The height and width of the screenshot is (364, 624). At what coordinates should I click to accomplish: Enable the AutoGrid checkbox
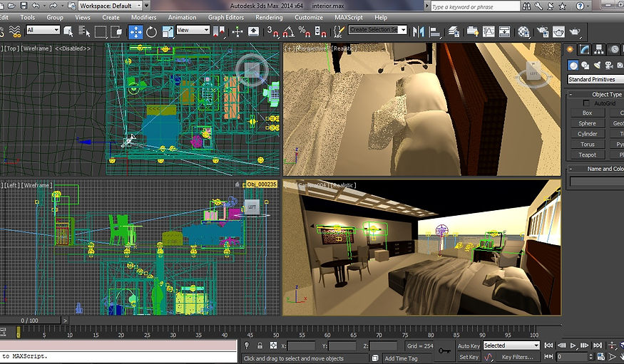coord(587,103)
